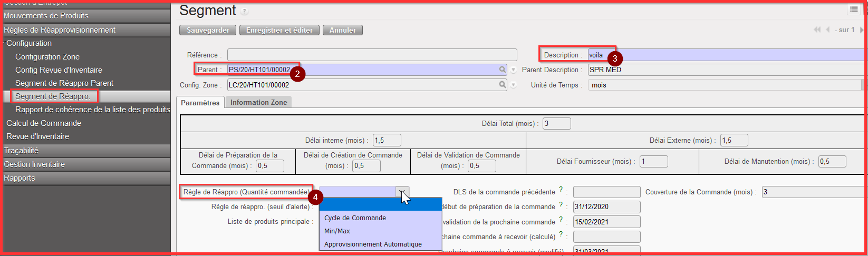Click help mark next to DLS de la commande précédente

[x=561, y=190]
